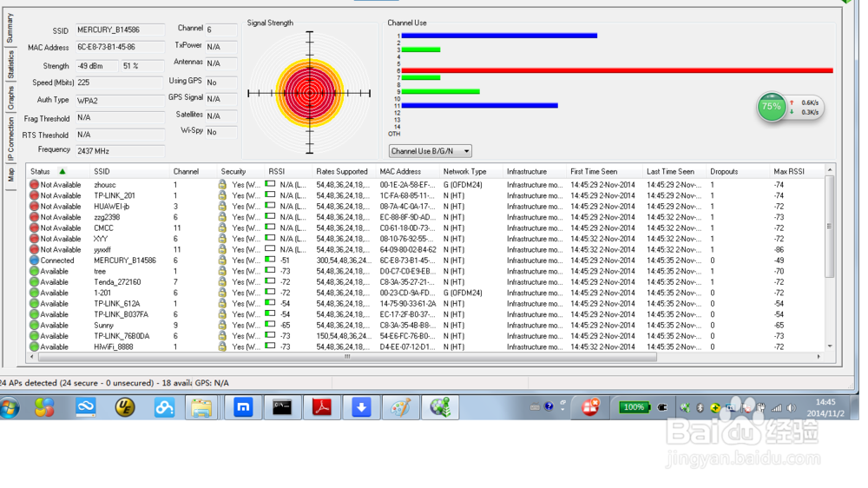The height and width of the screenshot is (488, 868).
Task: Click the lock icon in zhousc row
Action: pyautogui.click(x=222, y=184)
